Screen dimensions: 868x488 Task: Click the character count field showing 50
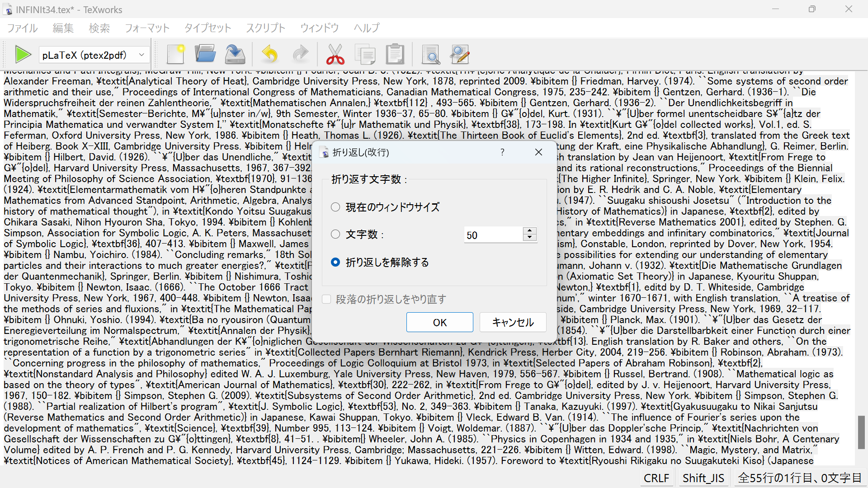pos(493,235)
